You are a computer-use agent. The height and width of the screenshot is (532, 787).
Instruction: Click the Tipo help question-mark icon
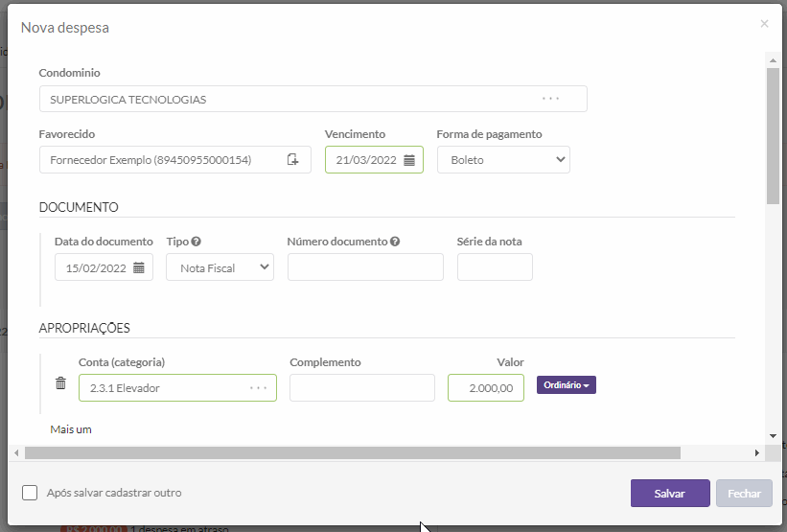197,242
